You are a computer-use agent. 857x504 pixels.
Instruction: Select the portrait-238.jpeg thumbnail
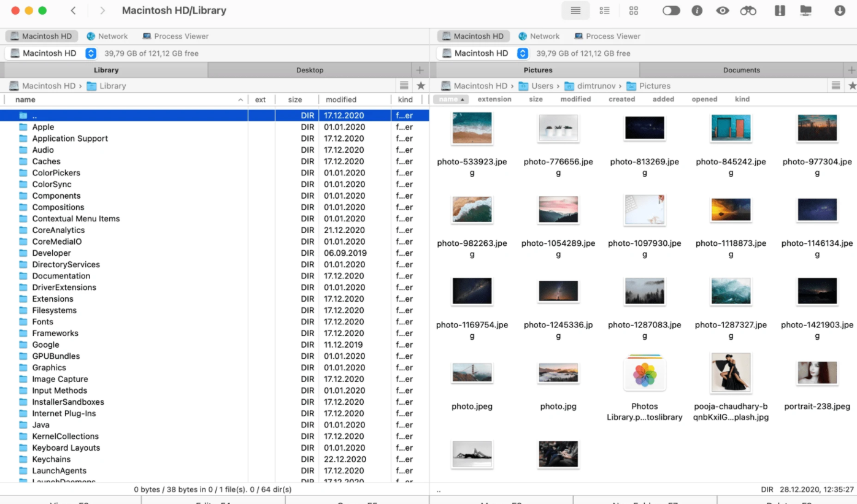pyautogui.click(x=817, y=373)
